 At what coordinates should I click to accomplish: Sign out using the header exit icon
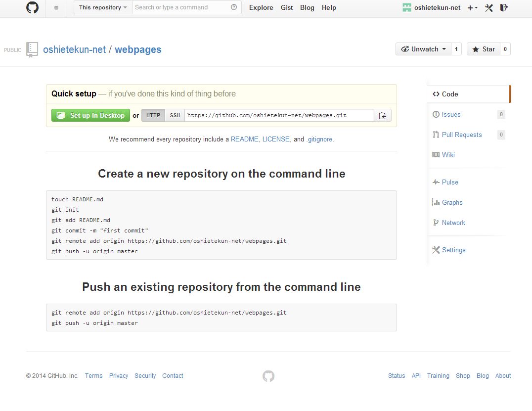click(504, 7)
